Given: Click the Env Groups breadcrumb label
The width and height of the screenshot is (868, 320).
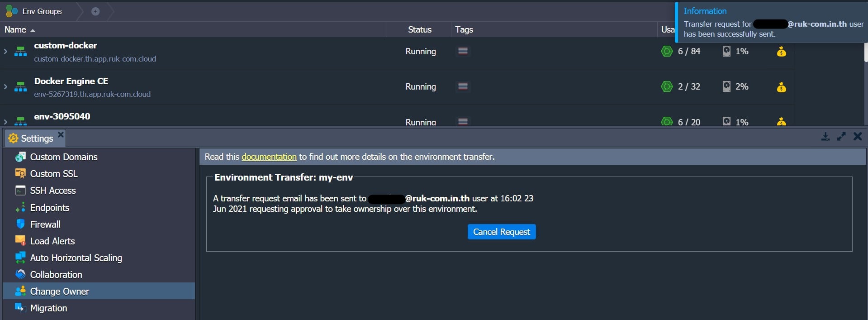Looking at the screenshot, I should (42, 11).
